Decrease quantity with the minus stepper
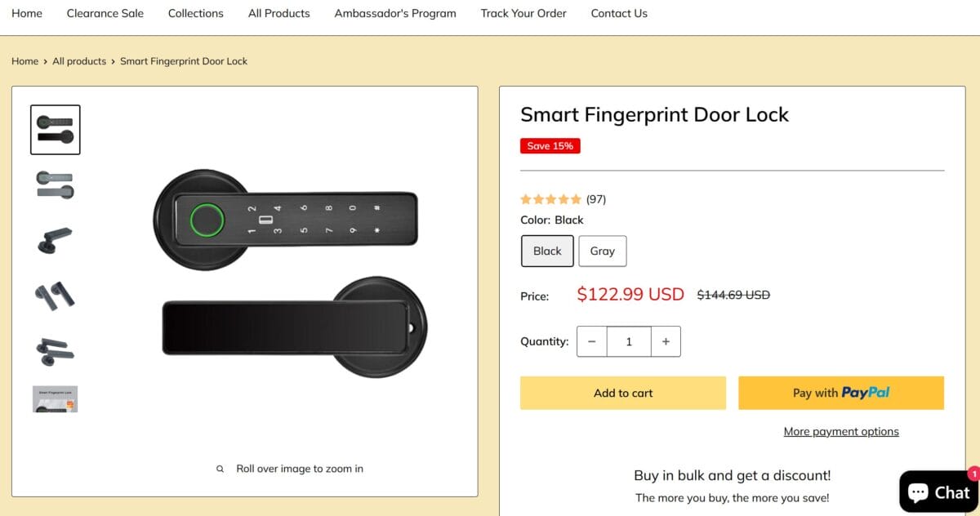 pyautogui.click(x=592, y=341)
